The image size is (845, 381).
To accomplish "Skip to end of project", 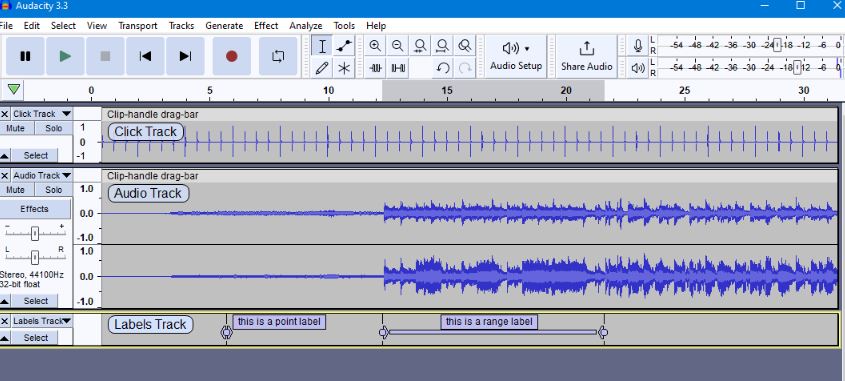I will click(185, 56).
